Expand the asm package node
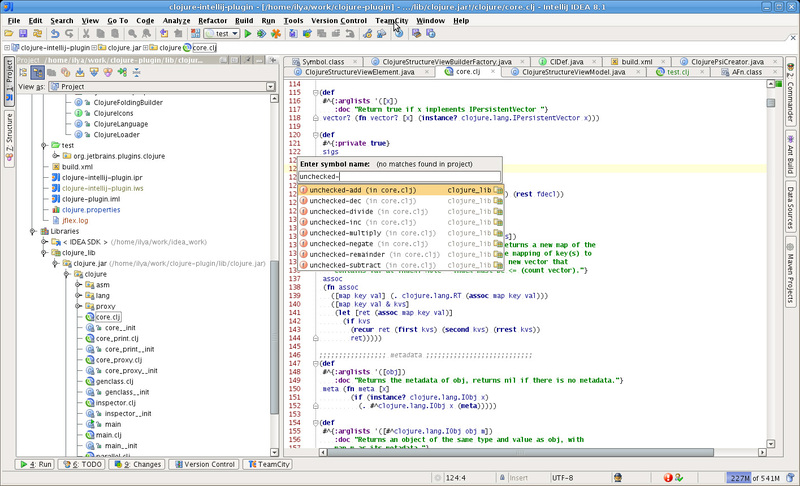Image resolution: width=800 pixels, height=486 pixels. (78, 285)
